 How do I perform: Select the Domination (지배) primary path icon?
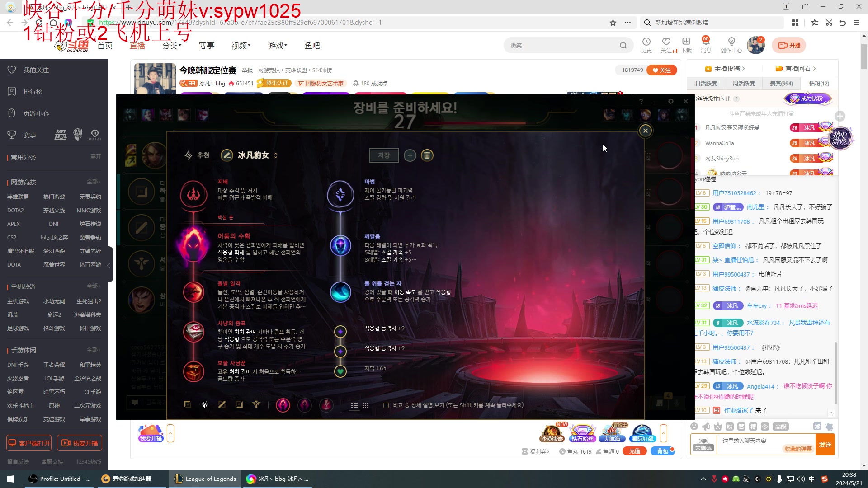click(x=193, y=194)
